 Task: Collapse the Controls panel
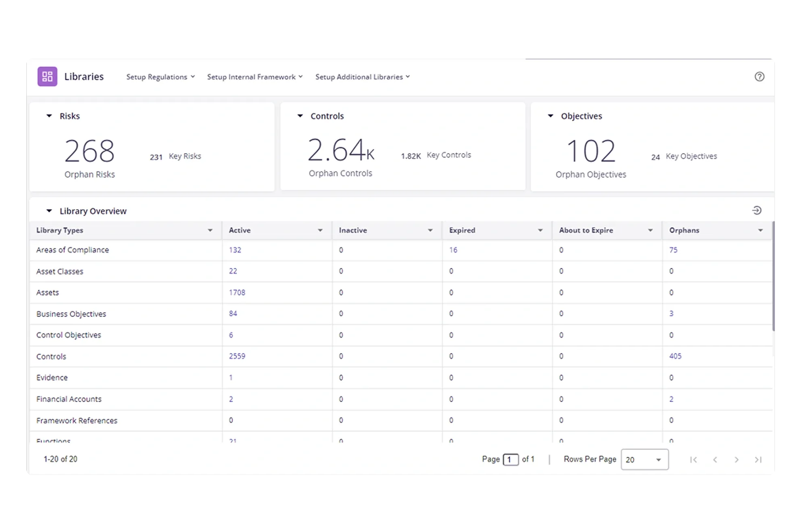[300, 116]
